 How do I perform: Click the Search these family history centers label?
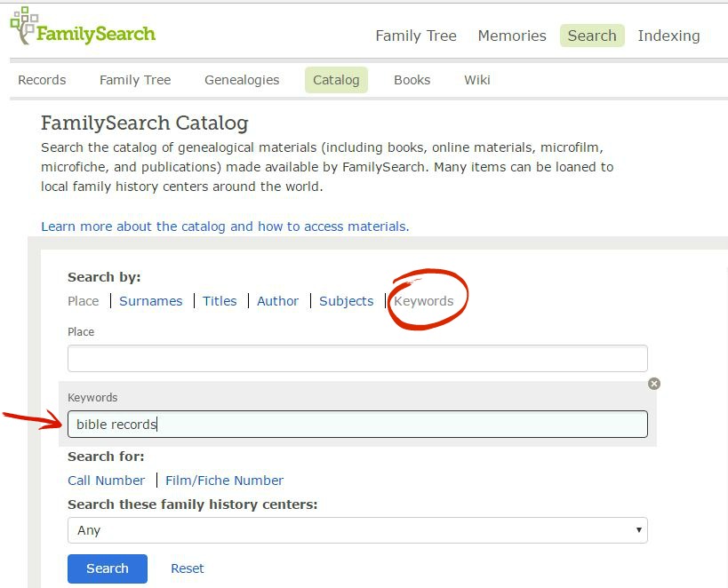tap(193, 505)
